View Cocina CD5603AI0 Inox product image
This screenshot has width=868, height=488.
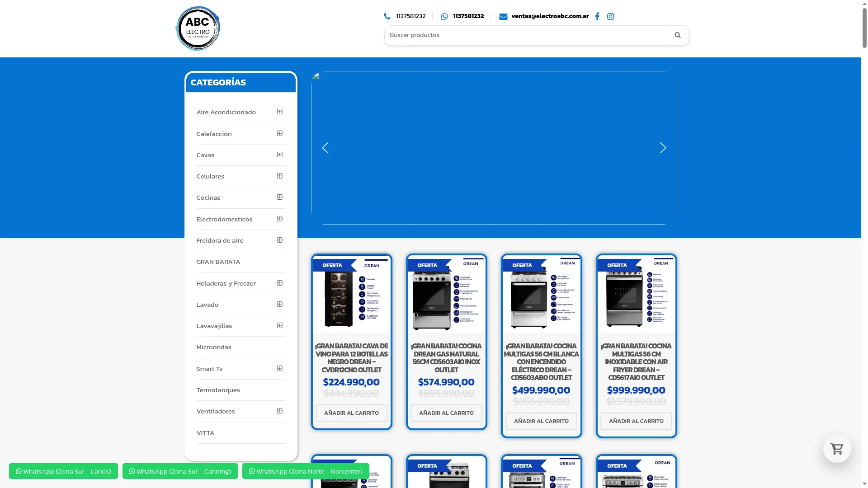coord(446,295)
